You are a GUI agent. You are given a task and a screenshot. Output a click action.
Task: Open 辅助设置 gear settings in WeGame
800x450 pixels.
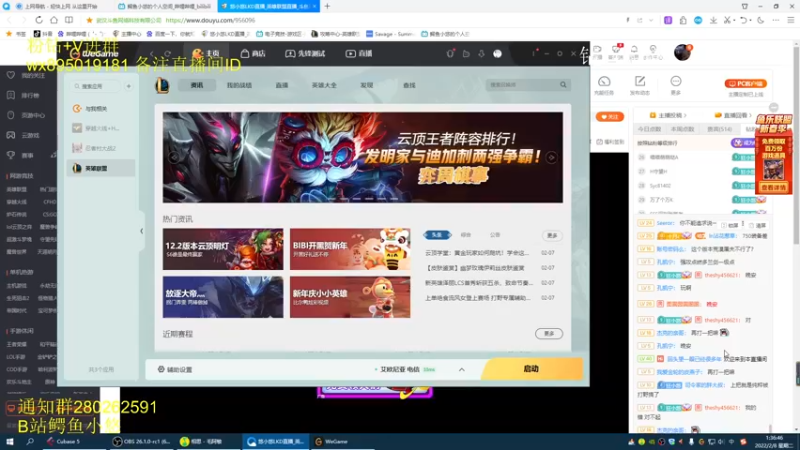pos(175,369)
